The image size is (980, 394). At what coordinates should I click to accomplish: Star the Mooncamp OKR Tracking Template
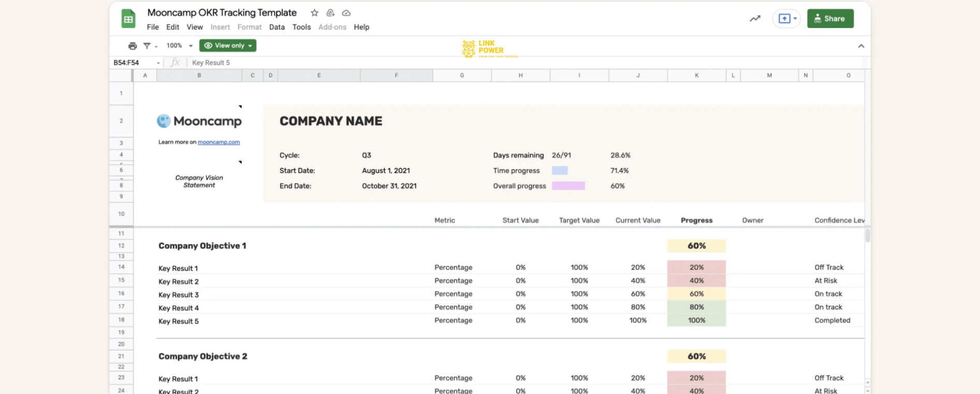(314, 13)
